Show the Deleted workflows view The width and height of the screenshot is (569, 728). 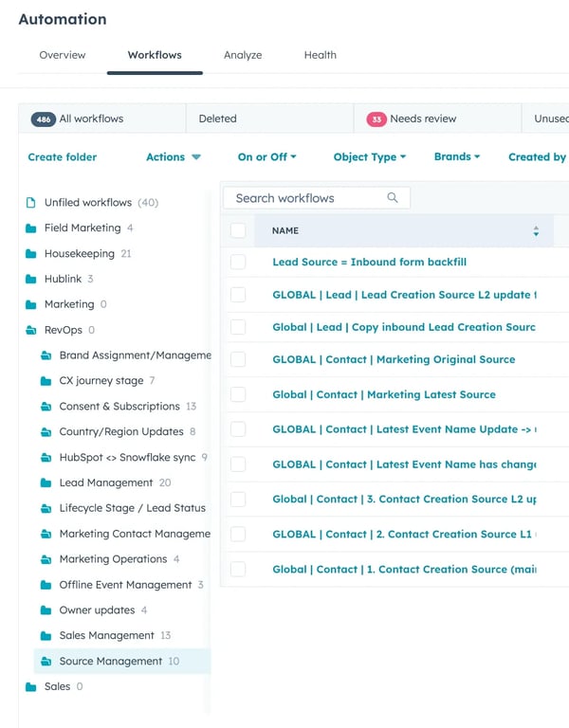click(269, 118)
